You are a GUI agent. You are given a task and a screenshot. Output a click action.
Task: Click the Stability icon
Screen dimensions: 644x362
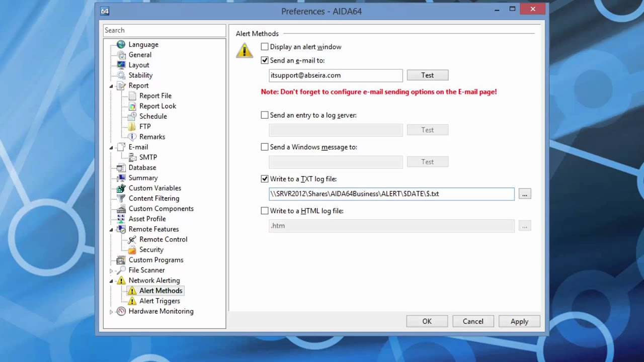point(121,75)
